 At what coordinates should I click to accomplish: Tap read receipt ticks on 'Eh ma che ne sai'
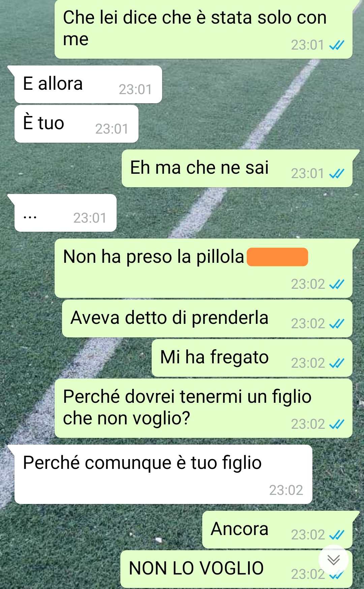point(337,174)
